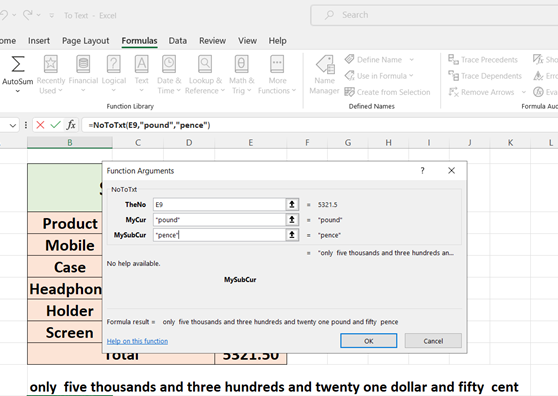Click the Redo icon in the title bar
558x396 pixels.
tap(28, 15)
